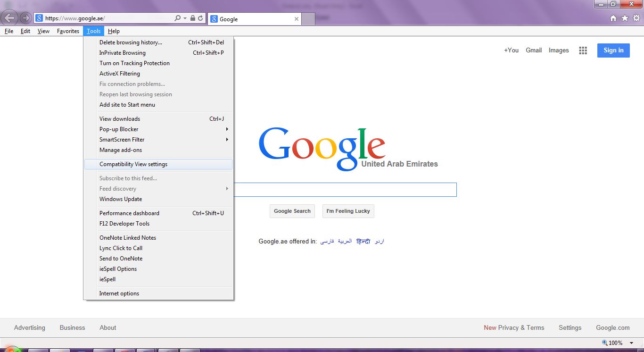Open the Tools gear icon
This screenshot has height=352, width=644.
(x=636, y=18)
